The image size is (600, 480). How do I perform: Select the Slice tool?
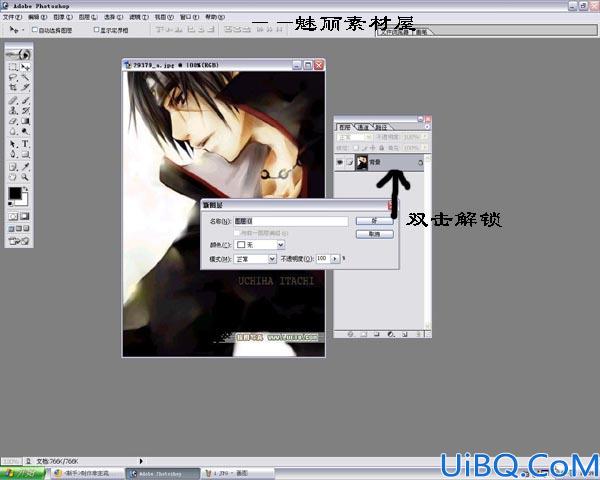pos(25,87)
